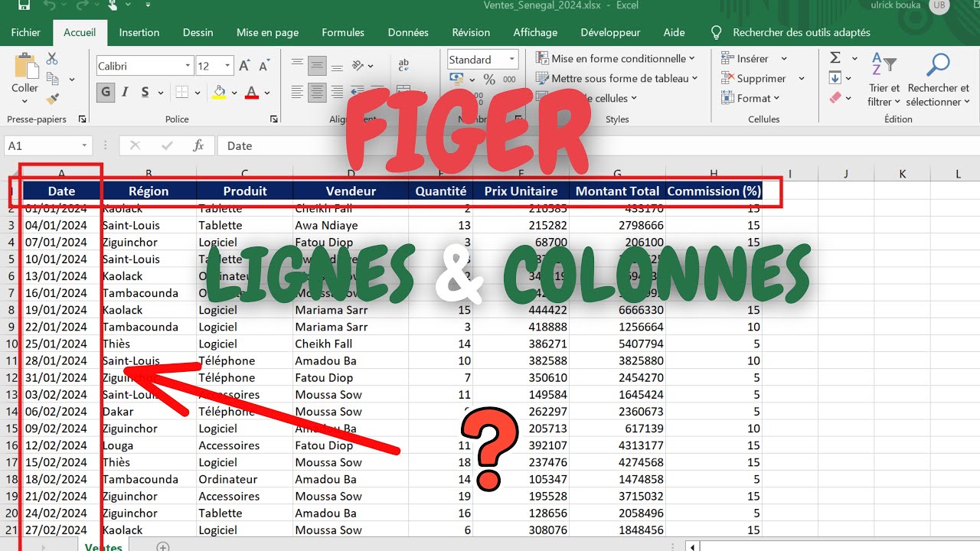Click the Name Box showing A1

tap(48, 145)
